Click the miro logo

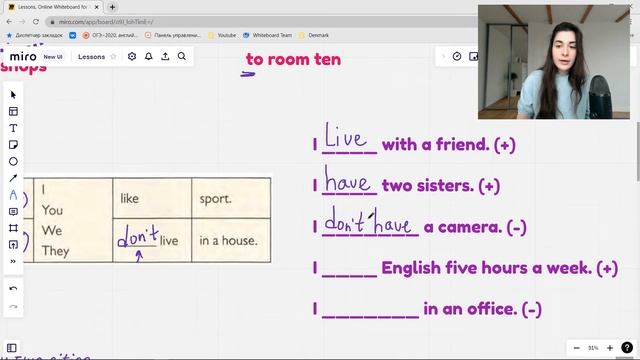23,57
